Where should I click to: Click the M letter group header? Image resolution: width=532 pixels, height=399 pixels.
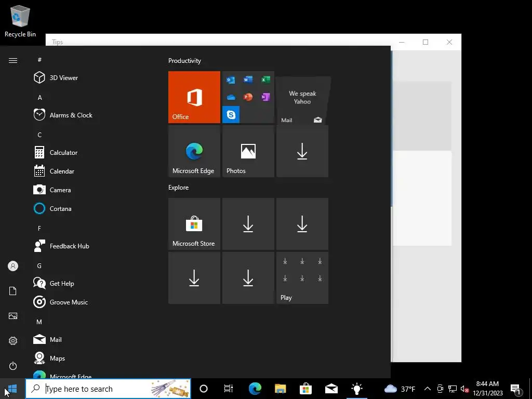click(x=39, y=322)
